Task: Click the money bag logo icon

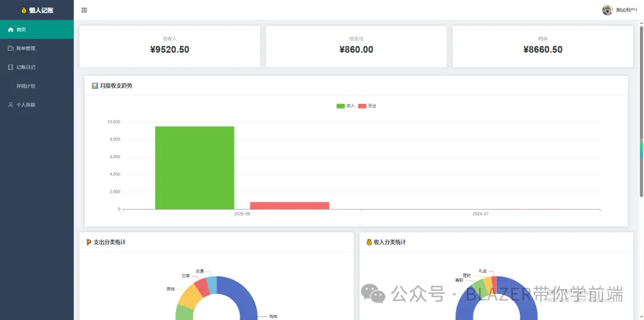Action: [x=24, y=10]
